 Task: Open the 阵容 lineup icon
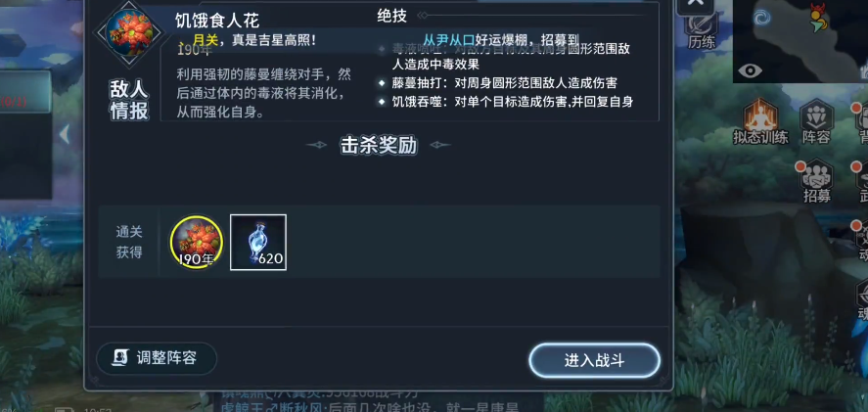(x=816, y=121)
